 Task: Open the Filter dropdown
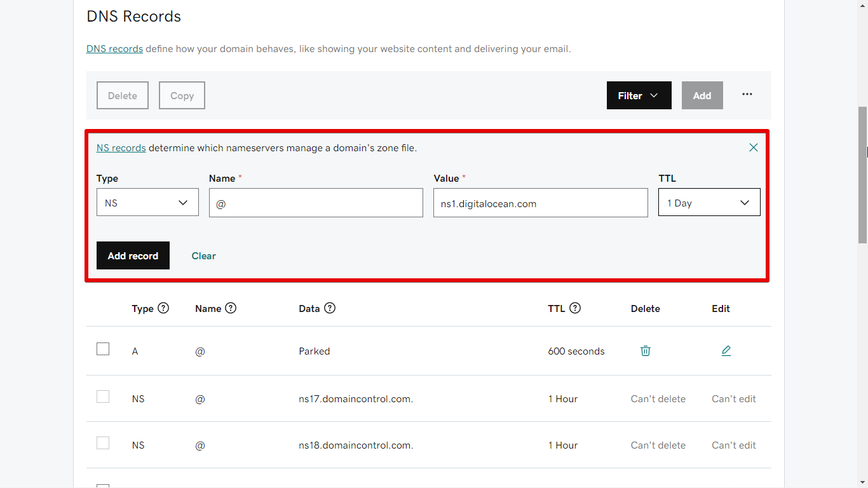point(639,95)
